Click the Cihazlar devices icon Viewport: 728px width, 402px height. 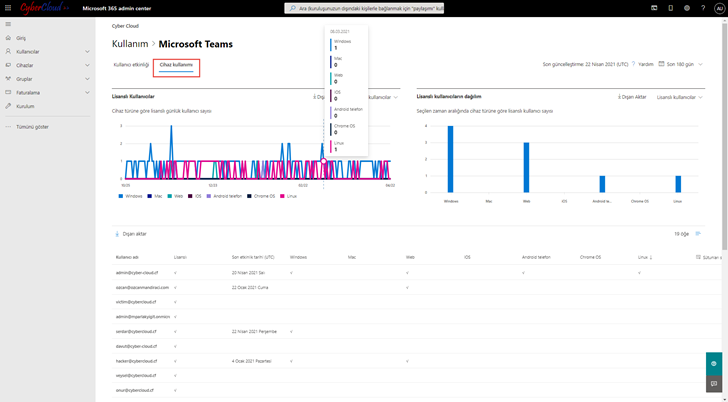8,65
